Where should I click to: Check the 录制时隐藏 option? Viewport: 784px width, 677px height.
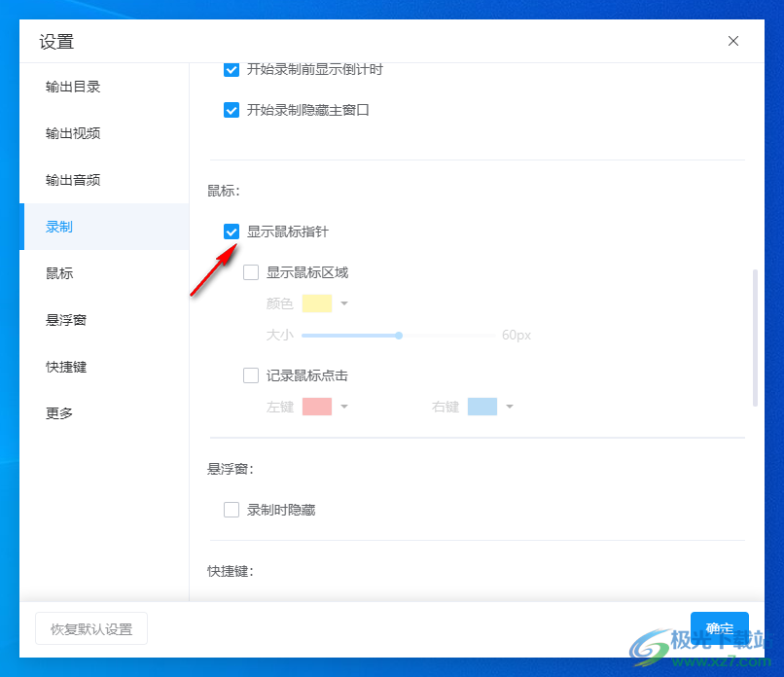point(232,510)
